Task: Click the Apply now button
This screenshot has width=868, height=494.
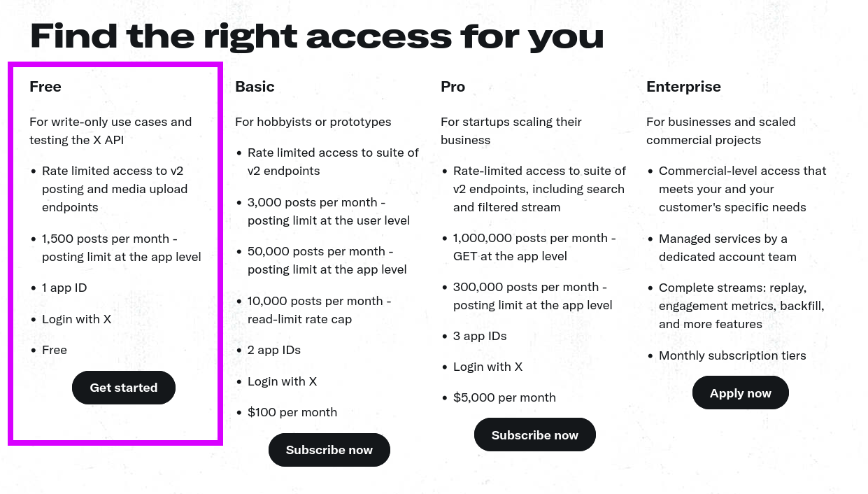Action: (x=740, y=393)
